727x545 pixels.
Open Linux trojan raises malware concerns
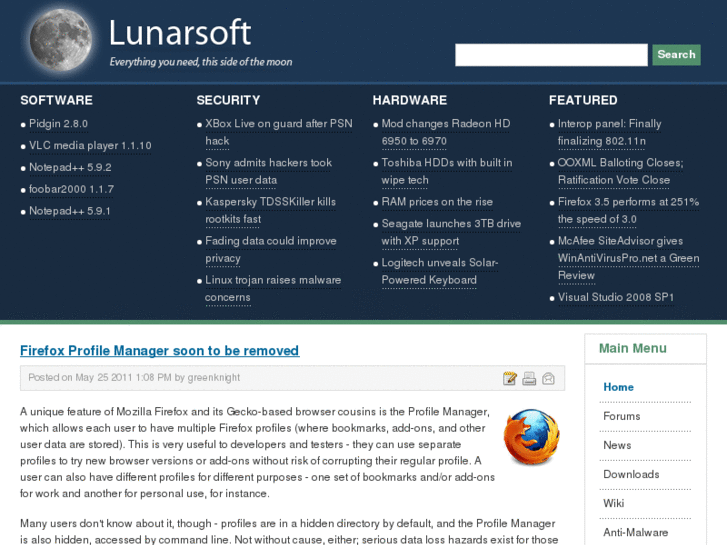(x=273, y=289)
